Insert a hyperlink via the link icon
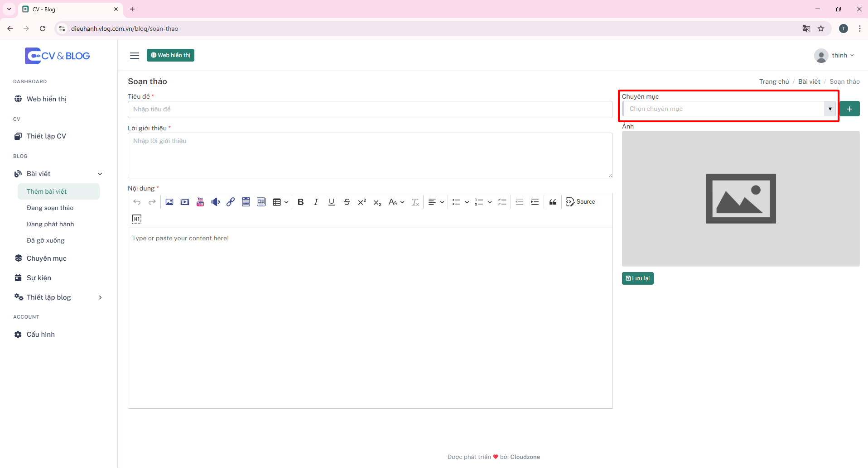Screen dimensions: 868x468 [x=231, y=202]
